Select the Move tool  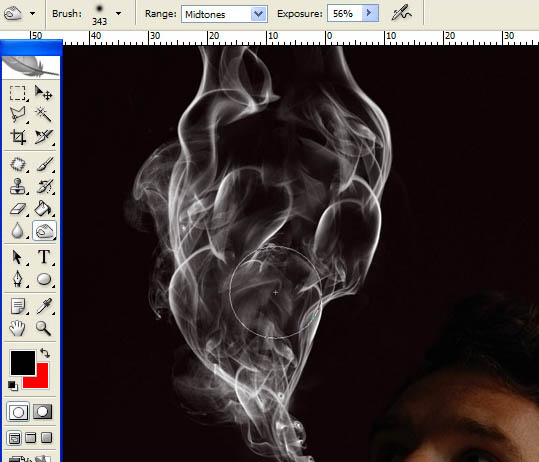(x=43, y=93)
